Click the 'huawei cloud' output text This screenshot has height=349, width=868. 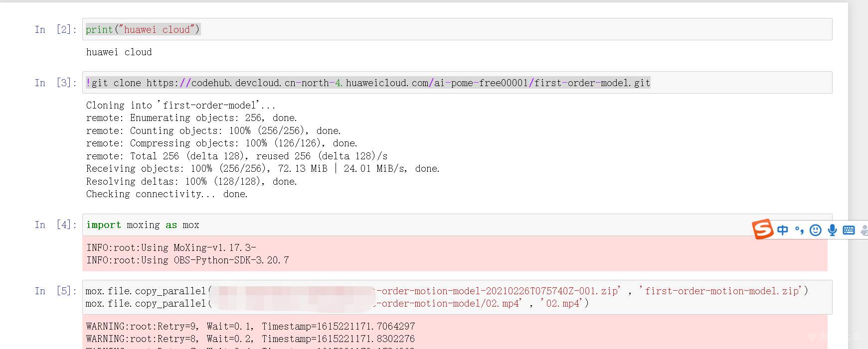[x=119, y=52]
